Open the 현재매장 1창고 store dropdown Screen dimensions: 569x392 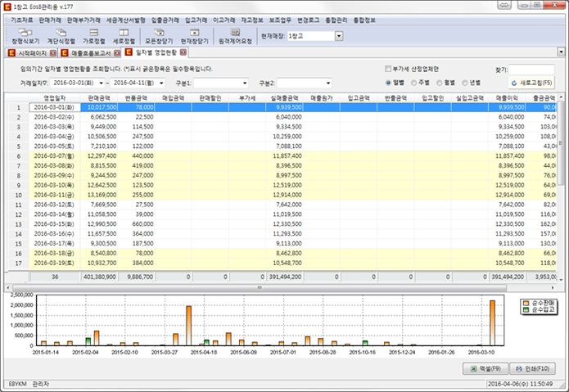(339, 36)
